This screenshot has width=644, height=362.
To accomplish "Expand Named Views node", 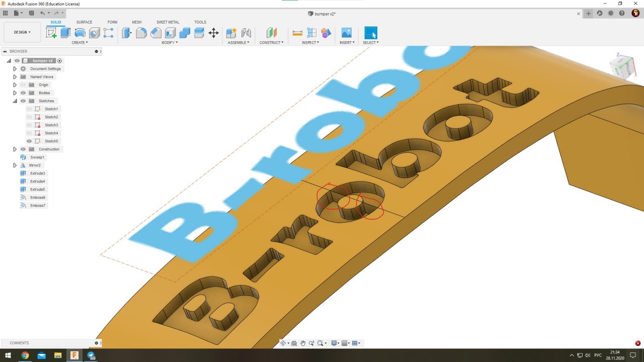I will [15, 77].
